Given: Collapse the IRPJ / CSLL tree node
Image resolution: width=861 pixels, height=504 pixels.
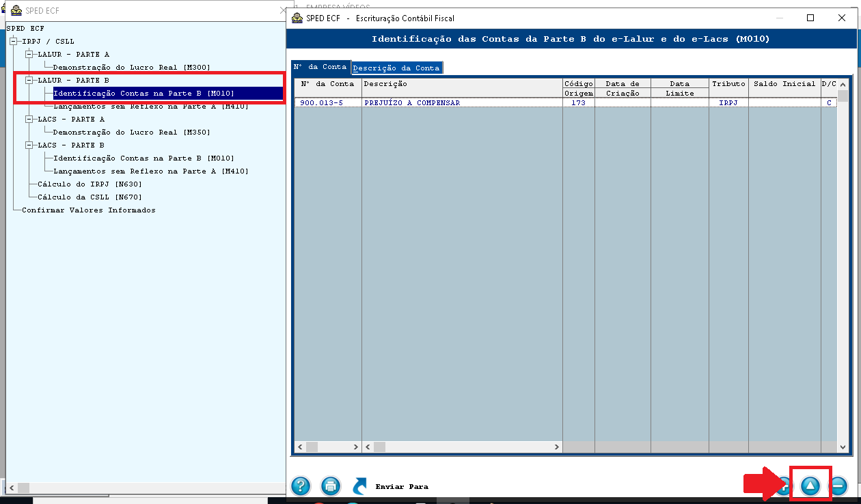Looking at the screenshot, I should pos(13,41).
